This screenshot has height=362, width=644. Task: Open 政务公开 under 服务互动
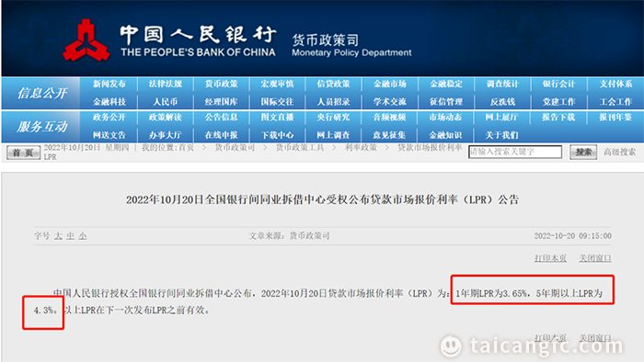click(x=109, y=118)
